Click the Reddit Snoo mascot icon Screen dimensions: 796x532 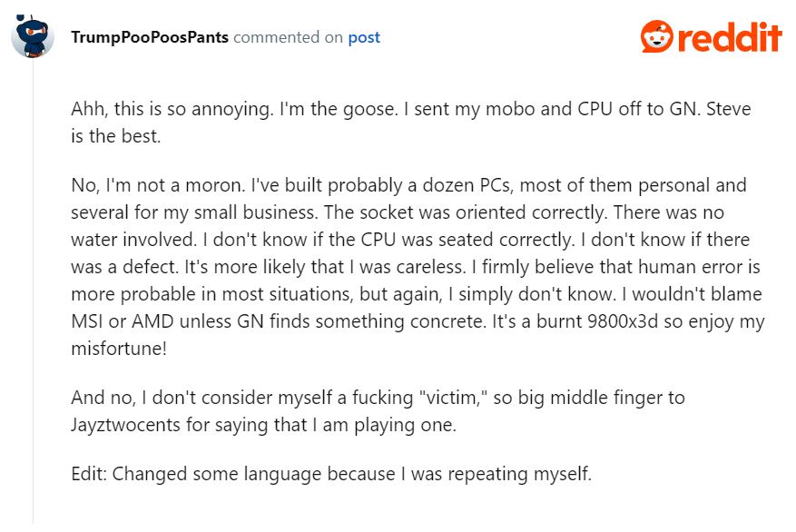pyautogui.click(x=655, y=37)
